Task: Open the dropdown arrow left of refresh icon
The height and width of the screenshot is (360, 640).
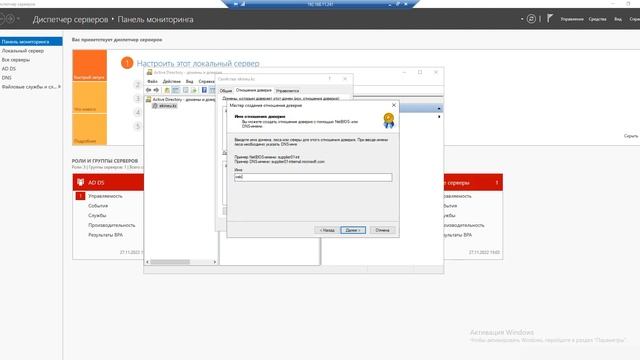Action: [x=522, y=19]
